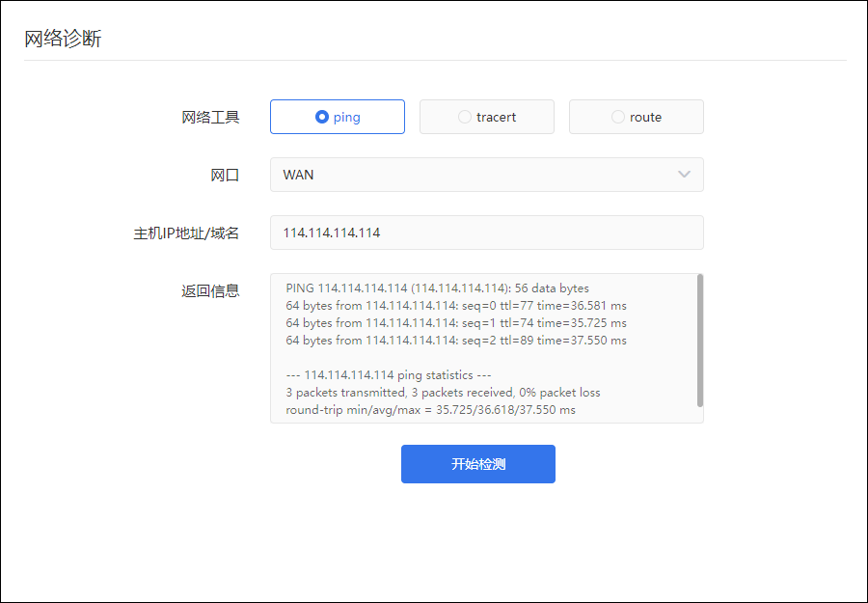Screen dimensions: 868x603
Task: Focus the host IP address field 114.114.114.114
Action: point(487,233)
